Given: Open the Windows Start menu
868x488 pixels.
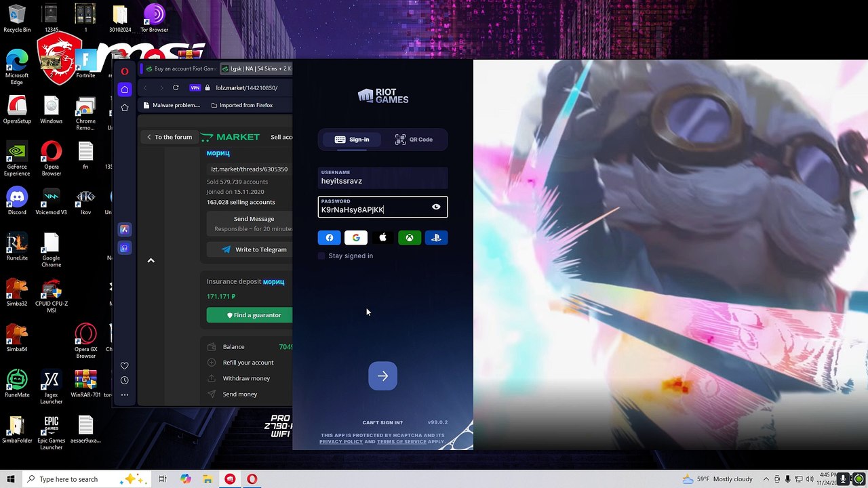Looking at the screenshot, I should coord(11,479).
